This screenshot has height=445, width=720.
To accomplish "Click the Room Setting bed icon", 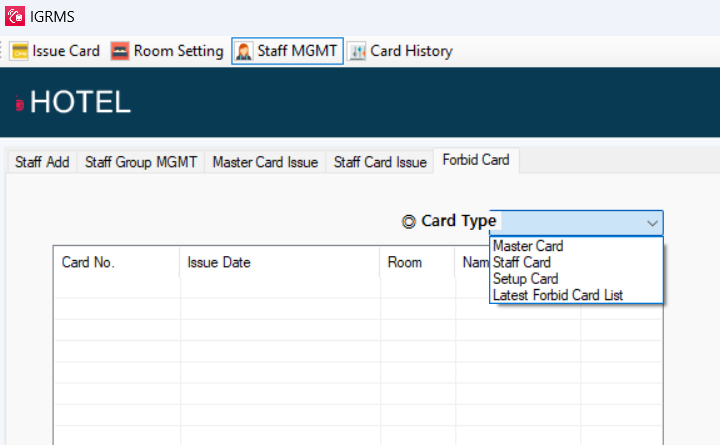I will 120,51.
